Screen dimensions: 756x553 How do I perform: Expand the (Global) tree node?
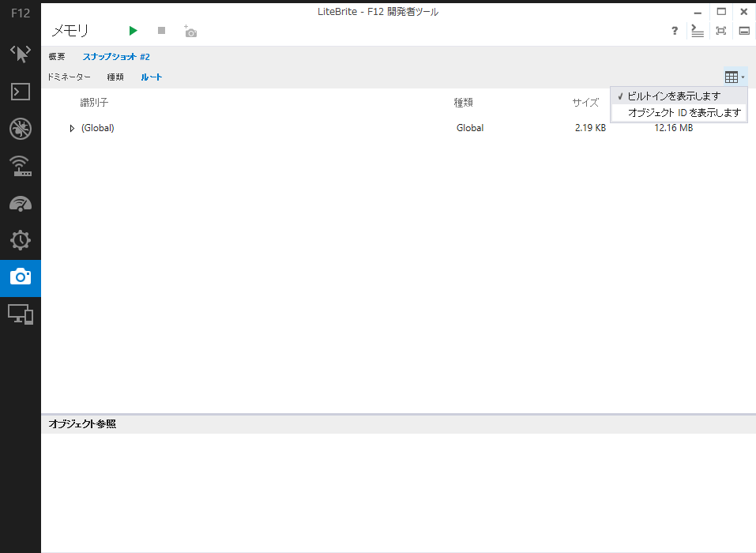pyautogui.click(x=72, y=128)
